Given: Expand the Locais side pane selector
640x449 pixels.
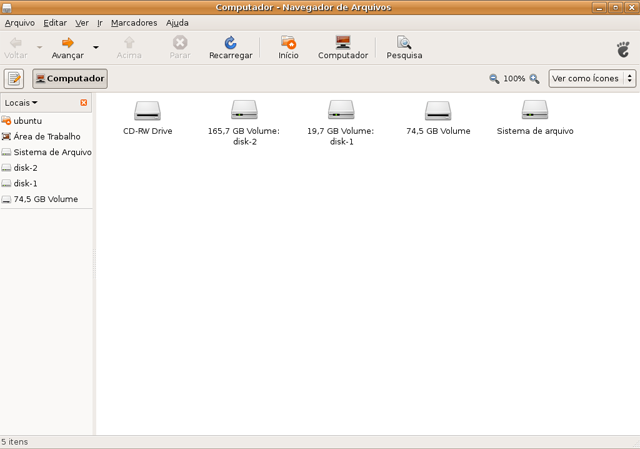Looking at the screenshot, I should (x=21, y=103).
